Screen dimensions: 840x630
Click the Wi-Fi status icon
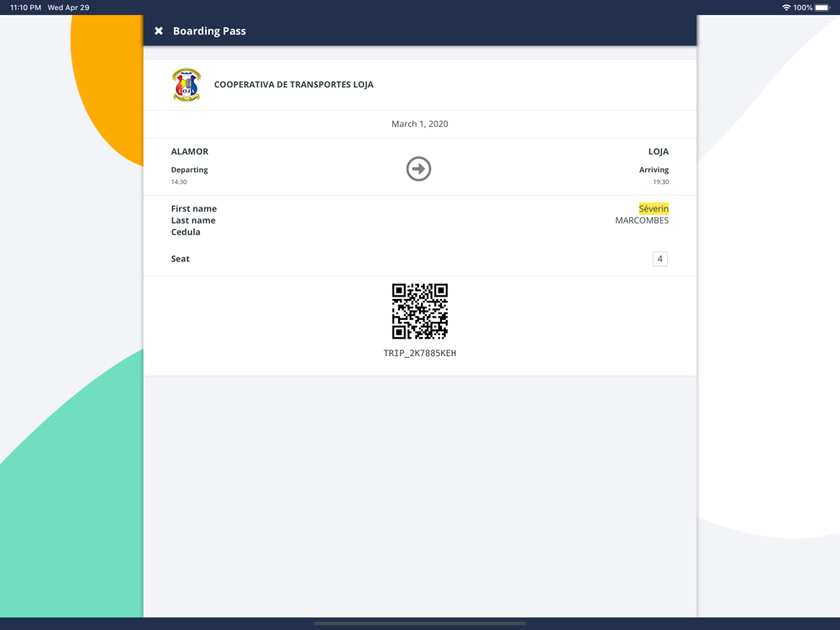point(786,8)
